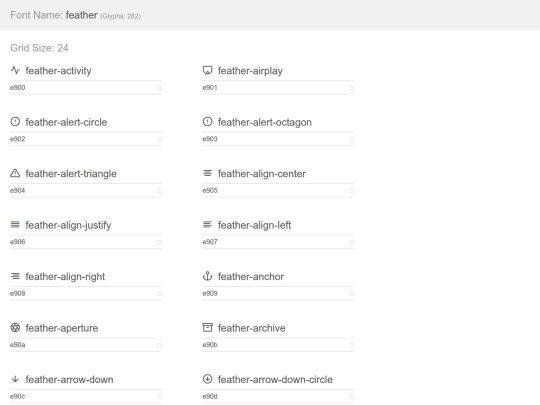Click the '(Glyphs: 282)' count text
The width and height of the screenshot is (540, 405).
(121, 16)
